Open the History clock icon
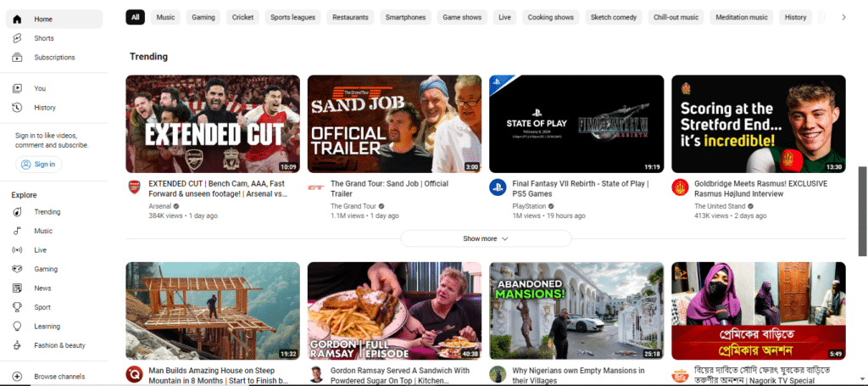This screenshot has height=386, width=868. (17, 108)
